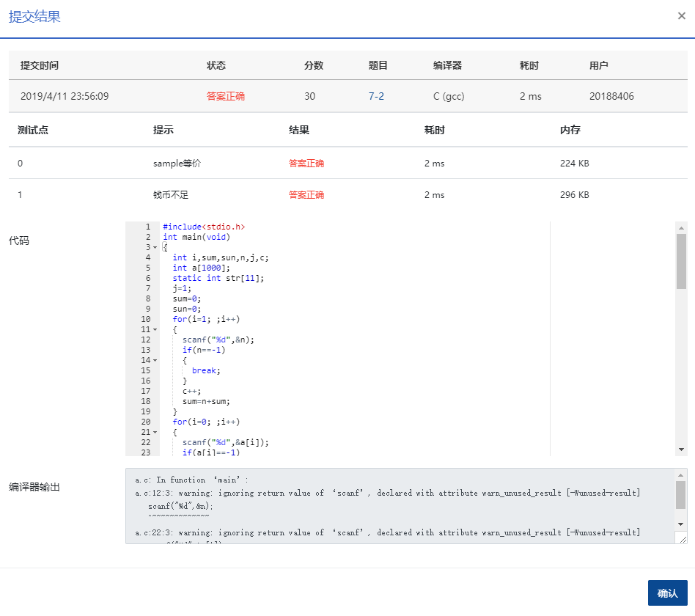Collapse code fold arrow at line 21

(155, 433)
